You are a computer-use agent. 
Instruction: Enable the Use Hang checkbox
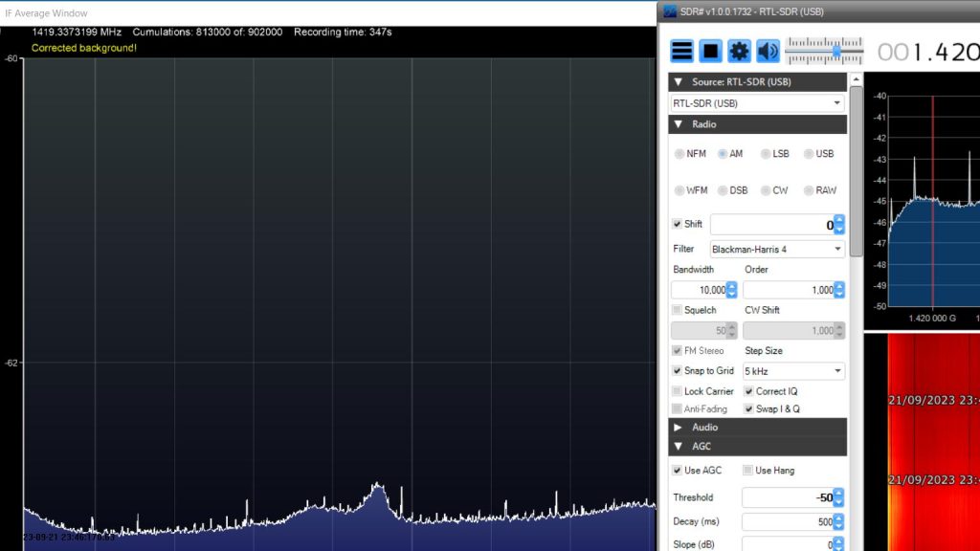(748, 470)
